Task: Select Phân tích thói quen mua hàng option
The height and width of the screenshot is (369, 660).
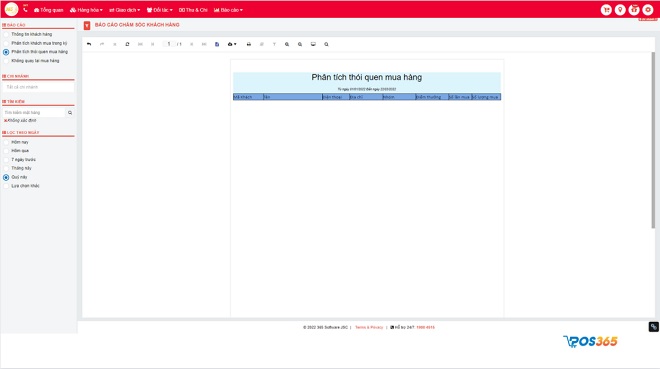Action: [x=36, y=52]
